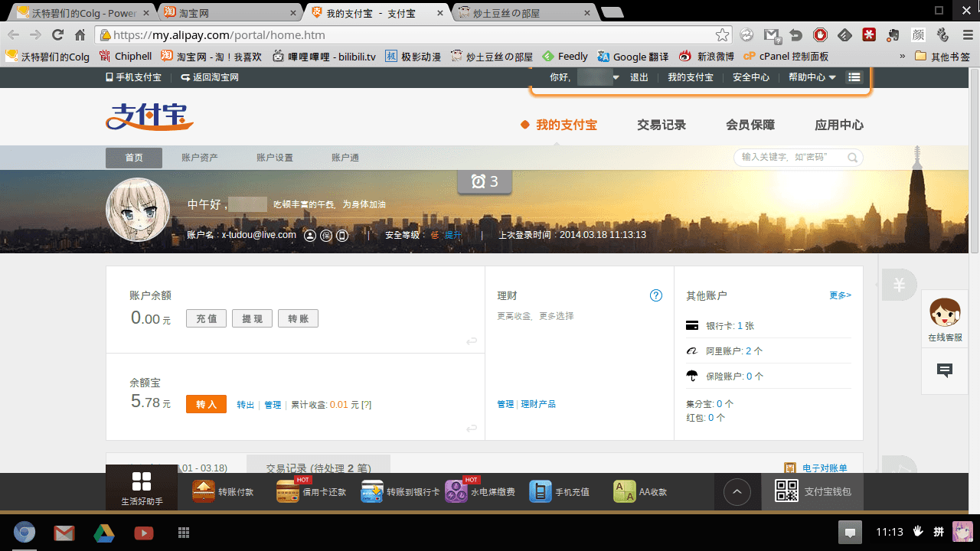Click the 生活好助手 grid icon
This screenshot has width=980, height=551.
[142, 481]
